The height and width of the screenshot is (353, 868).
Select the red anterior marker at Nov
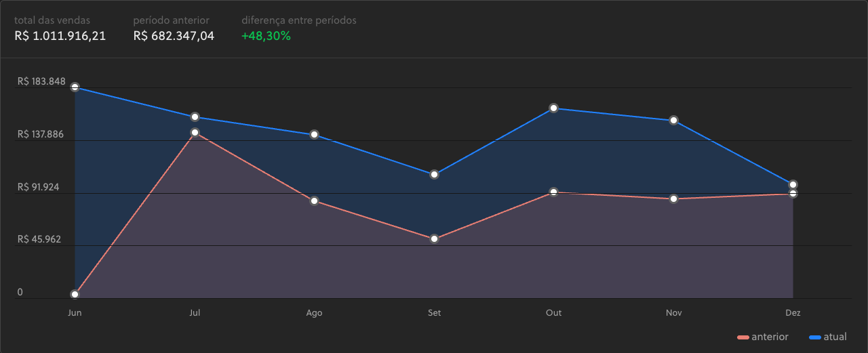click(673, 199)
